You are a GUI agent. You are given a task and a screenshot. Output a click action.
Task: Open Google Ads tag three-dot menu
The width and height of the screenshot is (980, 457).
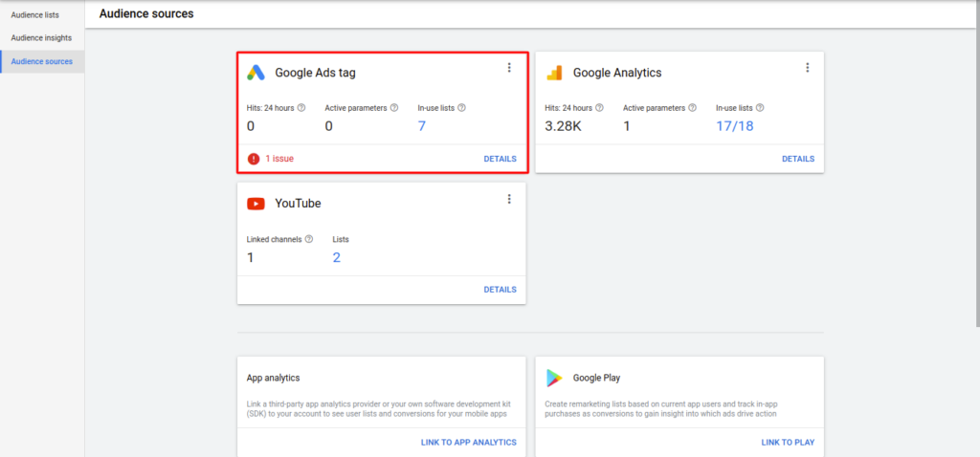click(x=509, y=68)
